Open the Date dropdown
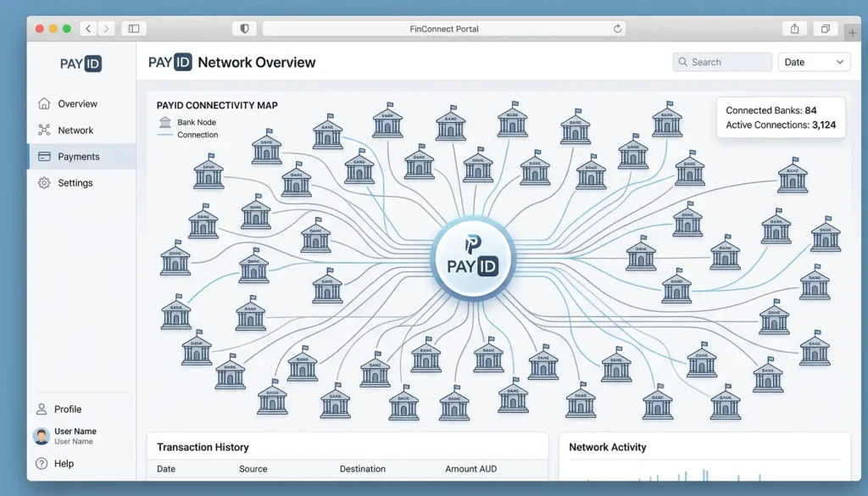The height and width of the screenshot is (496, 868). (x=814, y=62)
